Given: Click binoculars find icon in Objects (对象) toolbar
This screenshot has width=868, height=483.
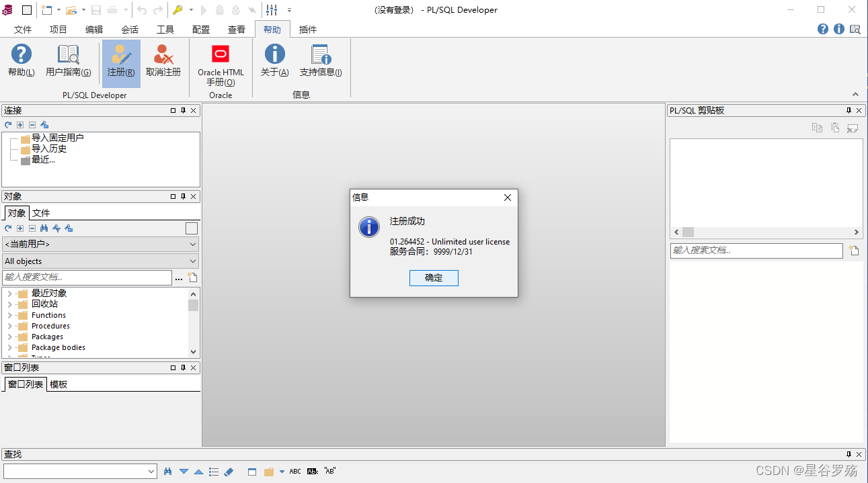Looking at the screenshot, I should 44,228.
